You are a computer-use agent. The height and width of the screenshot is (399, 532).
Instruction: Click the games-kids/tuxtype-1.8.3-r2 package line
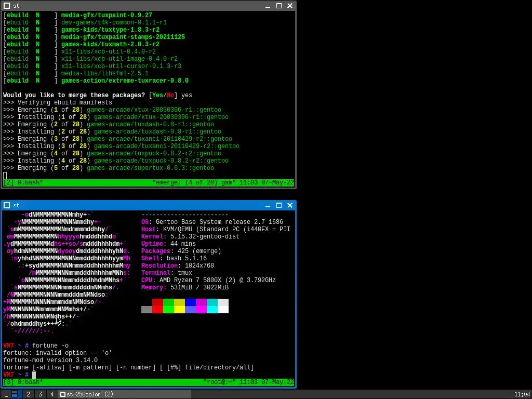[x=110, y=30]
